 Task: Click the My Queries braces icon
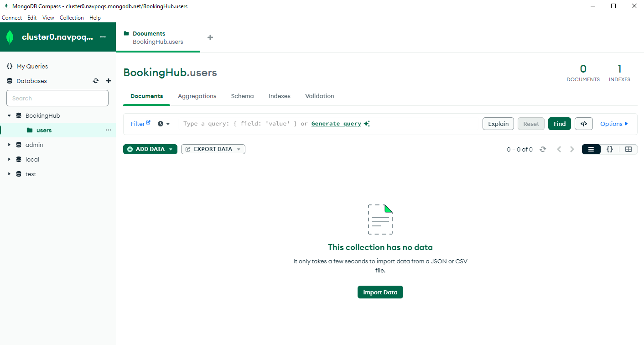10,66
